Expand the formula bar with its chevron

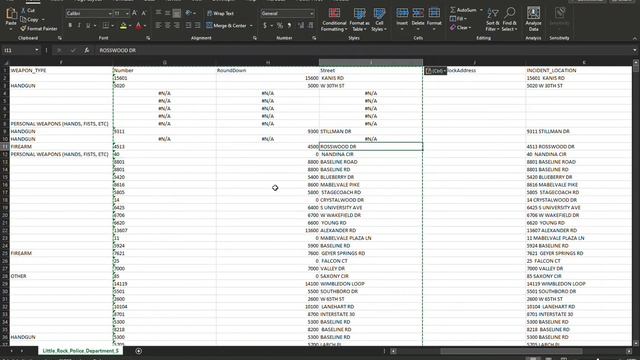pyautogui.click(x=635, y=50)
